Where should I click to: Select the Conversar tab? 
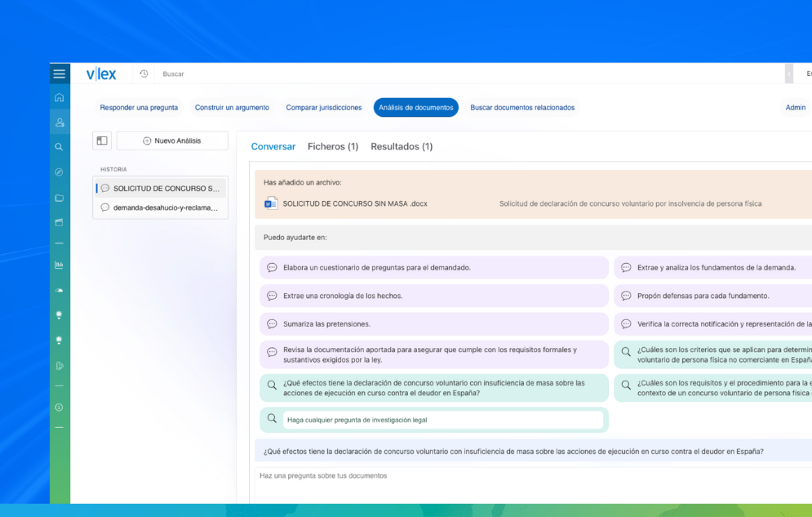[273, 146]
